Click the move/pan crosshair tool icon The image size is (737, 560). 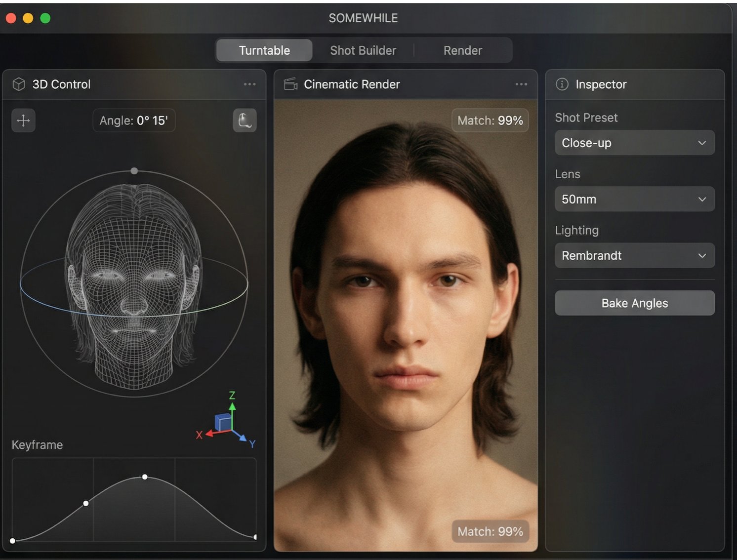pyautogui.click(x=23, y=120)
